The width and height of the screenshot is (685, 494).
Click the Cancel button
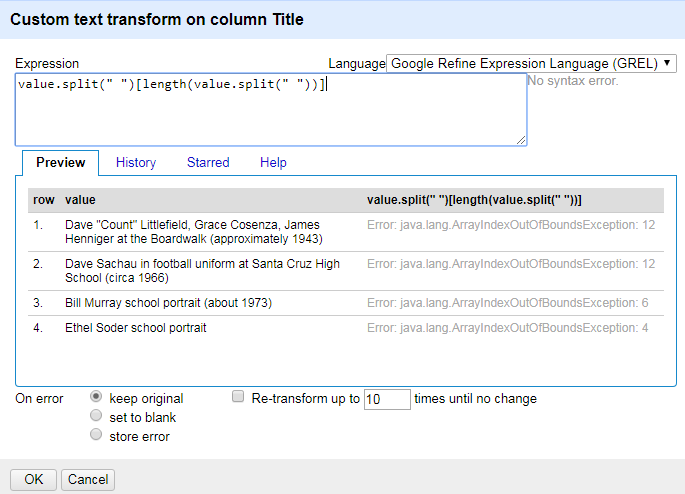[88, 480]
